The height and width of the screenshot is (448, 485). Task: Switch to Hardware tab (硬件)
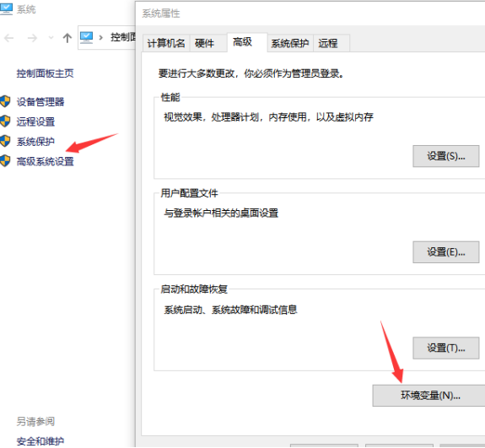(x=208, y=43)
